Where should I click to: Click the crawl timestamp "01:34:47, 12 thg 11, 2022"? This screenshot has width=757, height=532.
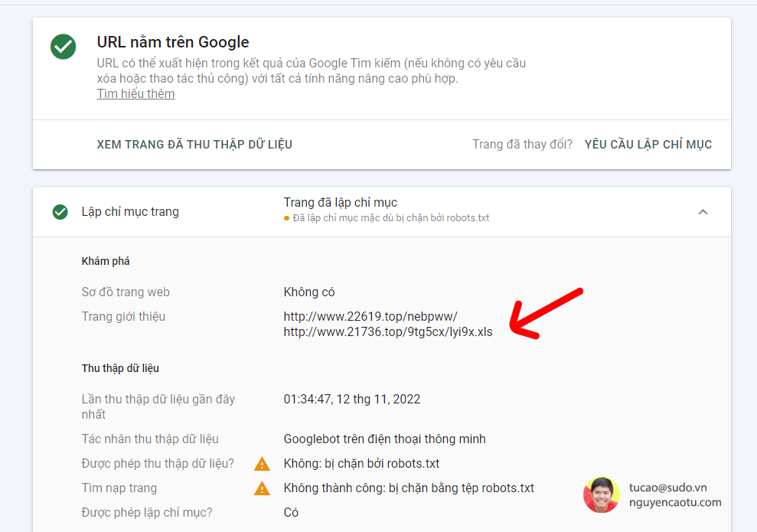357,399
